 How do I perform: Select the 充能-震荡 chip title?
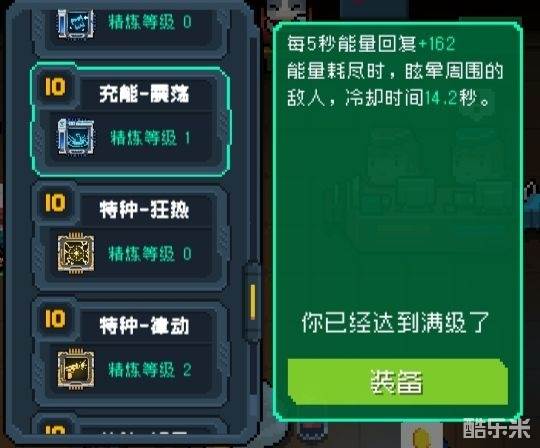click(144, 94)
